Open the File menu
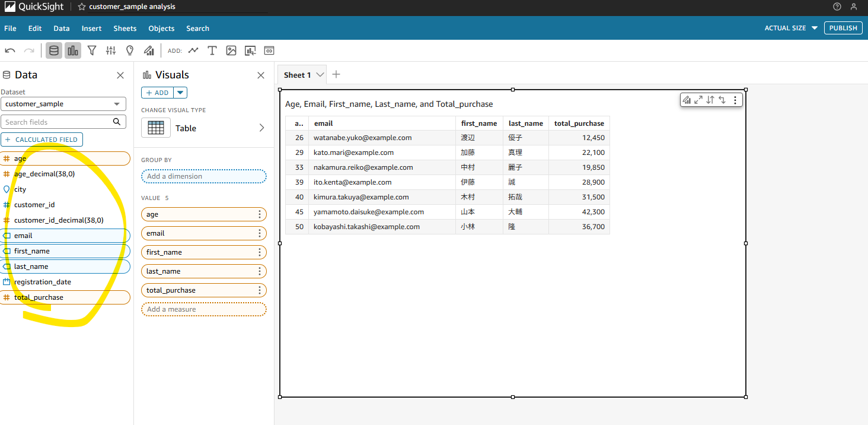The image size is (868, 425). [10, 28]
